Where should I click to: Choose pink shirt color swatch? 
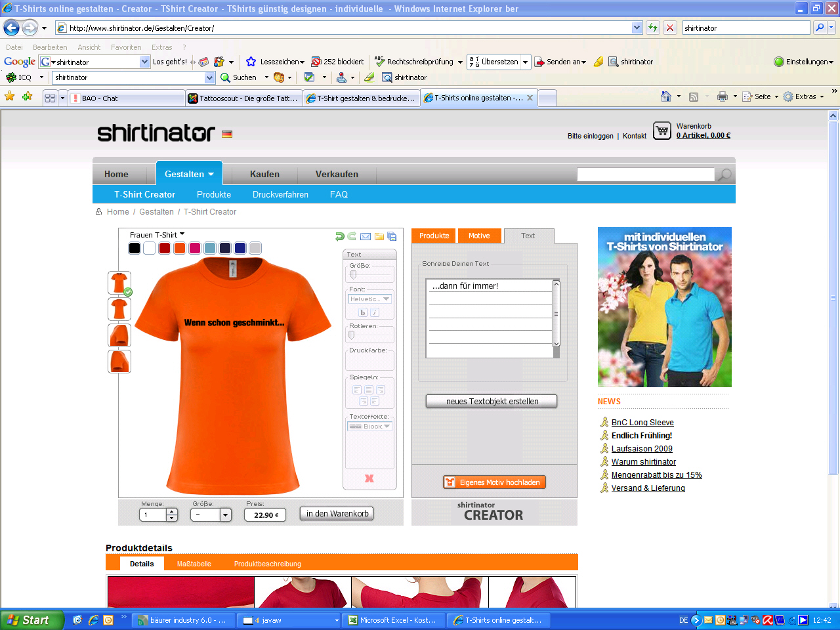tap(195, 248)
